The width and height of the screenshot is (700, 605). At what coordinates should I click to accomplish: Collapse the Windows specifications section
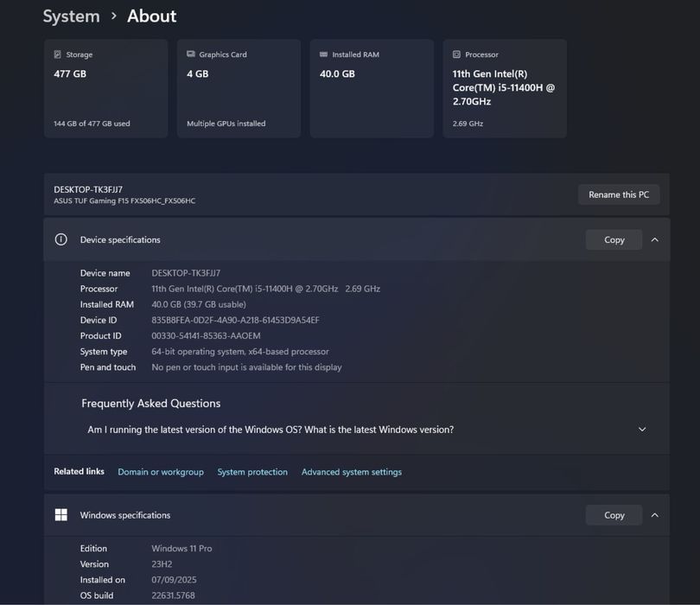(x=654, y=515)
